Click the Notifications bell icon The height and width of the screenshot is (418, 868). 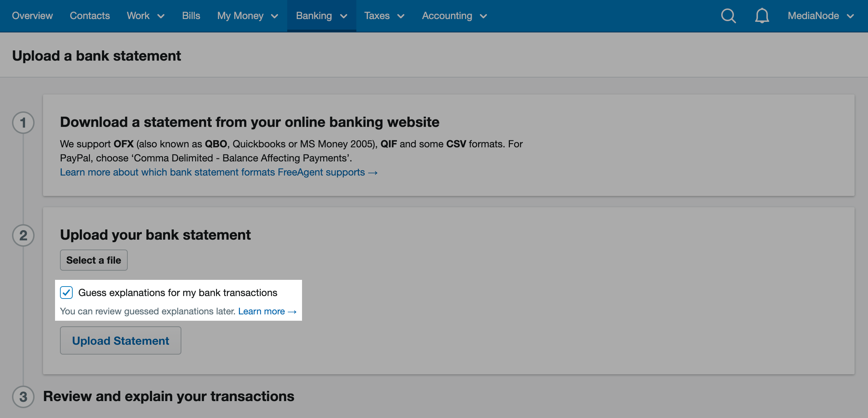(x=761, y=16)
